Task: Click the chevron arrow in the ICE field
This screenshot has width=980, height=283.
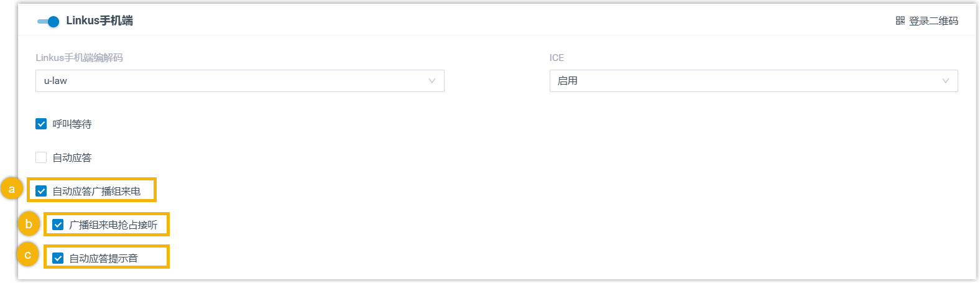Action: (x=946, y=81)
